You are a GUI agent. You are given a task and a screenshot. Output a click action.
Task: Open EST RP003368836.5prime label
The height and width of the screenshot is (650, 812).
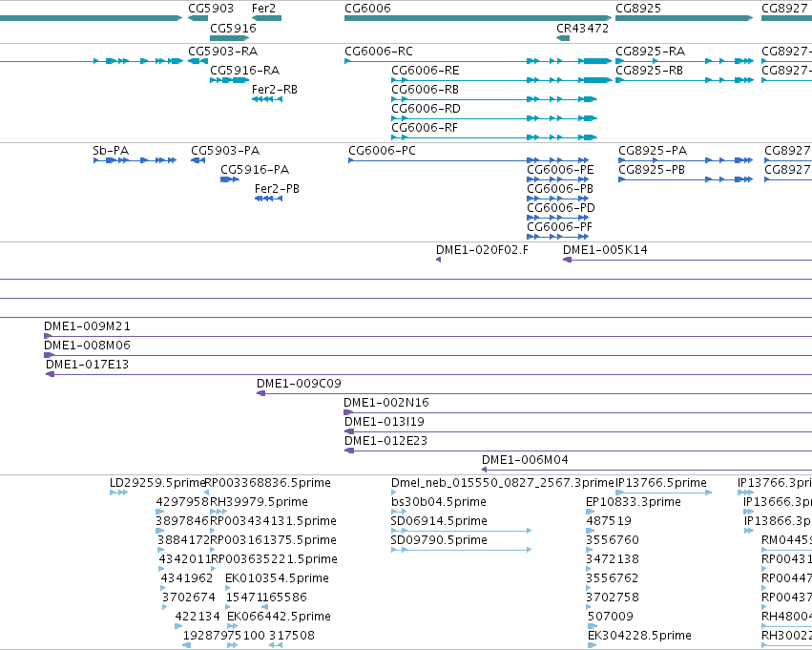tap(268, 483)
